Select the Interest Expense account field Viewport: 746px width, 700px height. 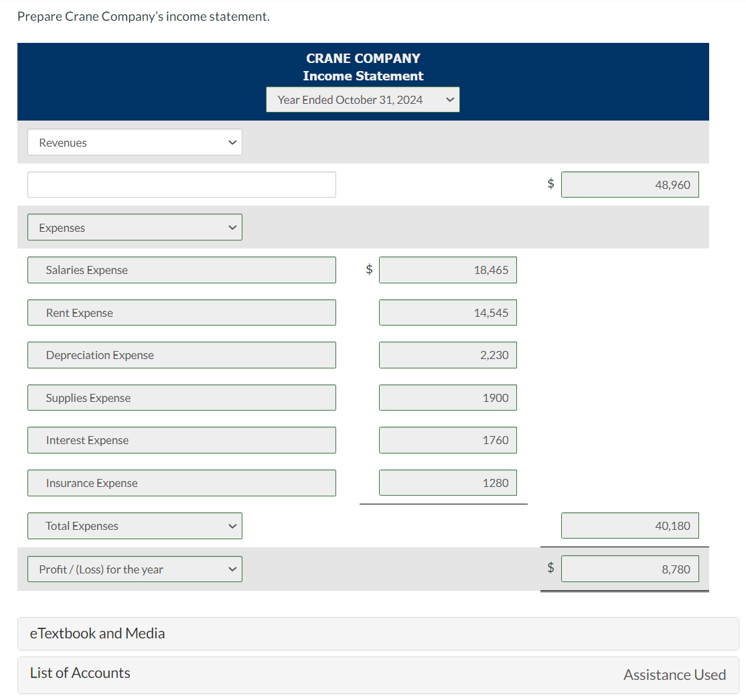coord(181,440)
